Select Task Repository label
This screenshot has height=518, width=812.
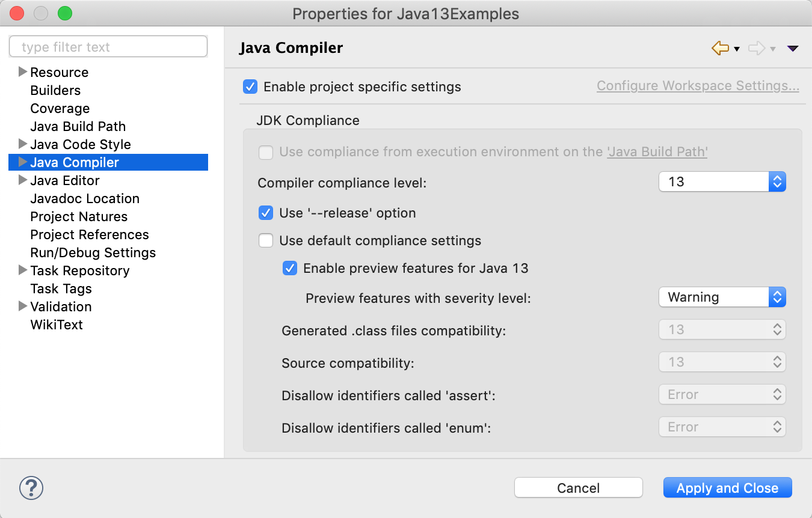[80, 270]
